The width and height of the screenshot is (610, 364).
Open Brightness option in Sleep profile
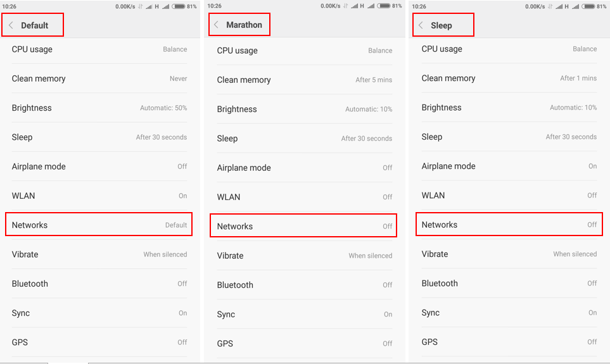[x=509, y=108]
